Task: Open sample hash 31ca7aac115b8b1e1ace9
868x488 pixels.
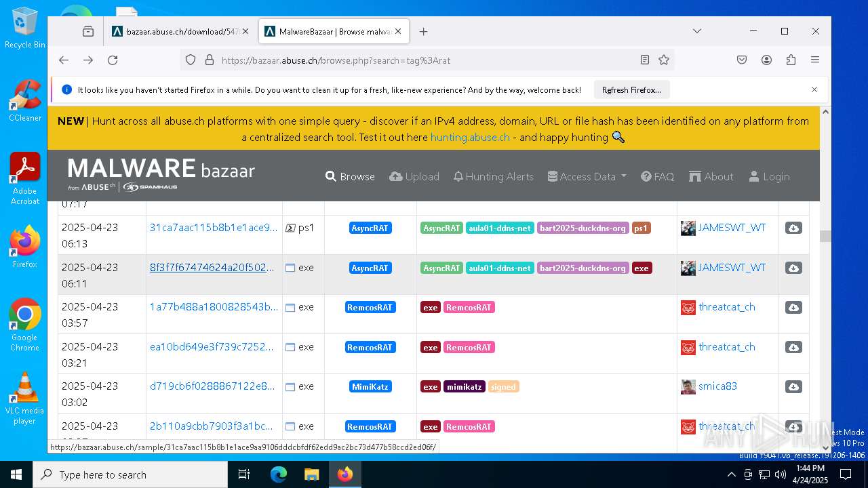Action: point(214,228)
